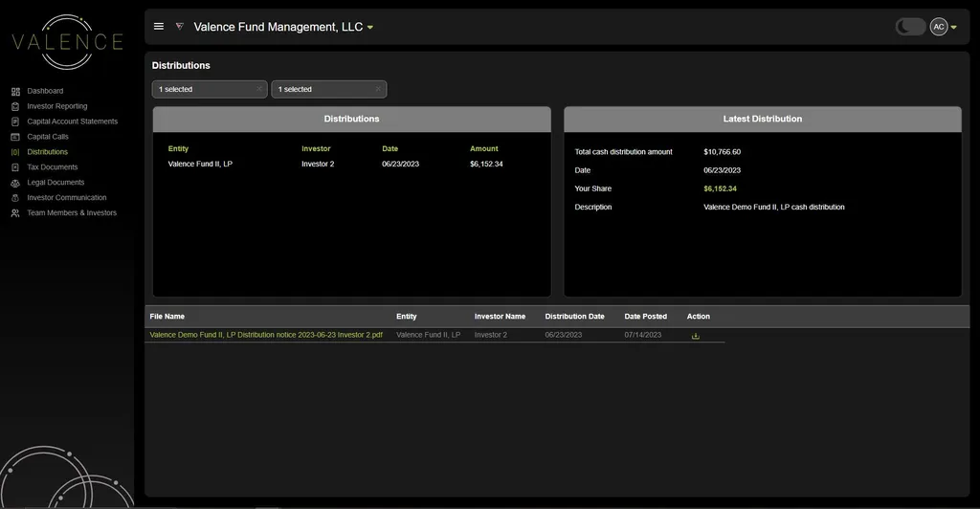Expand the Valence Fund Management dropdown
This screenshot has height=509, width=980.
click(370, 28)
